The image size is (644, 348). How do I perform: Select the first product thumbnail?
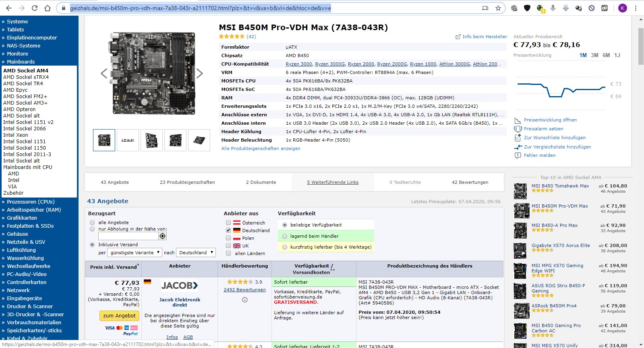tap(104, 140)
